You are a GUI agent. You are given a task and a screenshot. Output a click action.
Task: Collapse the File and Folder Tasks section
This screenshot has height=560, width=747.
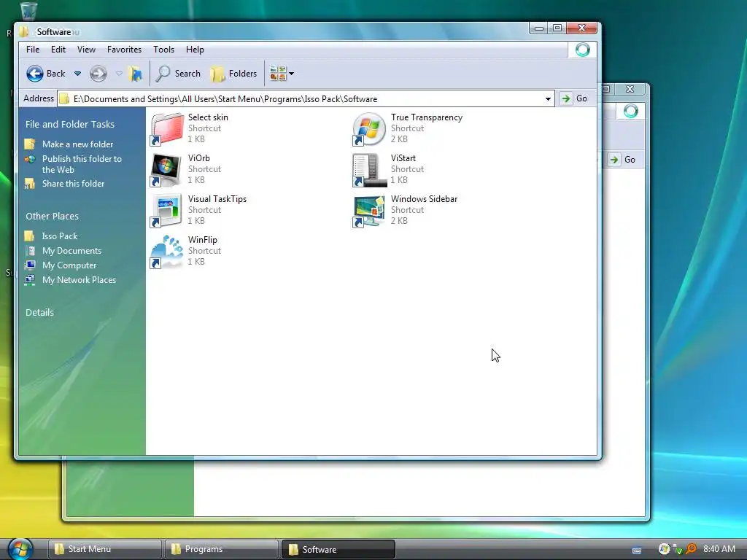pyautogui.click(x=70, y=124)
